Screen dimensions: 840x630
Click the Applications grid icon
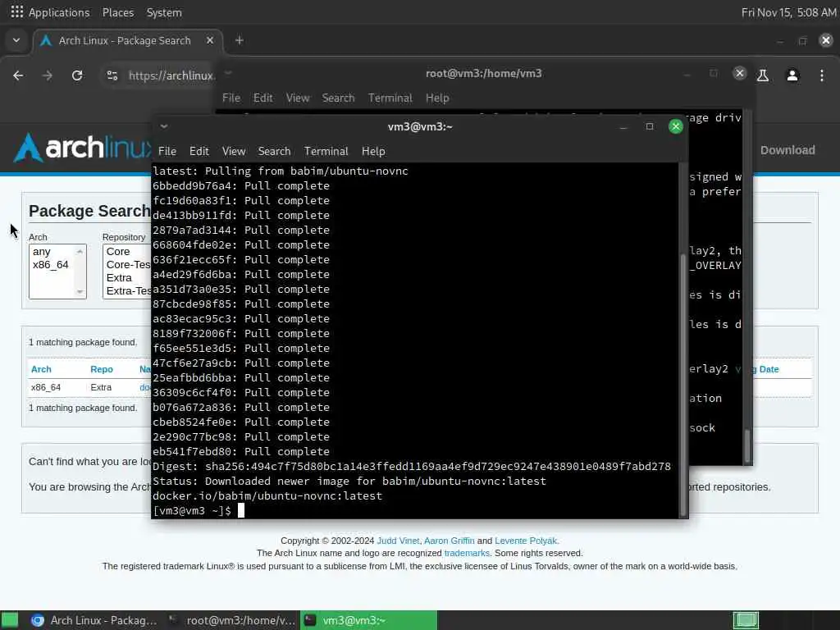pos(16,11)
